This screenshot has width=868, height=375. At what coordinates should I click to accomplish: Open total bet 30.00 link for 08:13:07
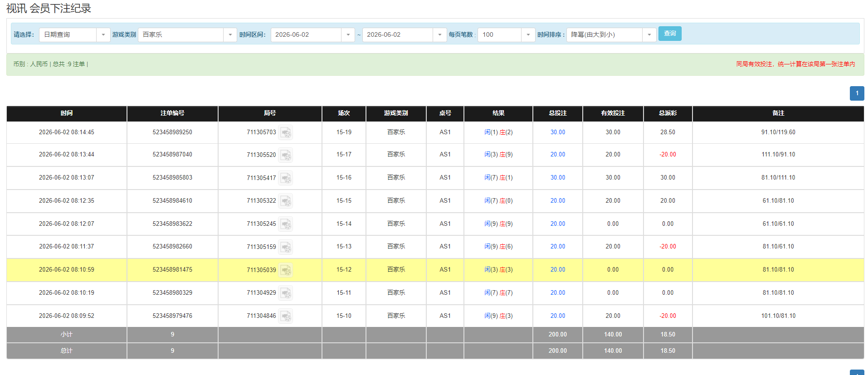pyautogui.click(x=557, y=177)
